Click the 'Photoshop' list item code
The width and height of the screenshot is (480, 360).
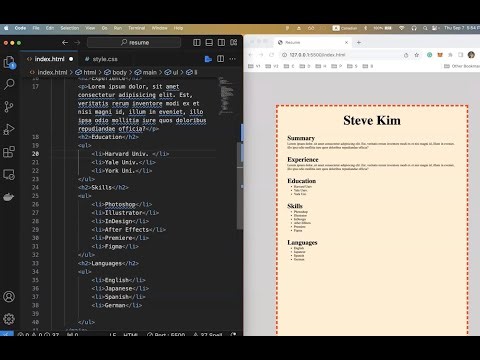coord(122,204)
